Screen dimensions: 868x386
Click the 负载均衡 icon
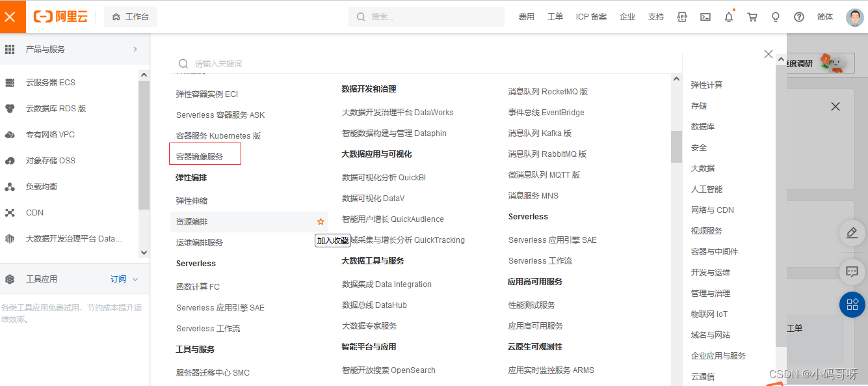click(x=10, y=187)
